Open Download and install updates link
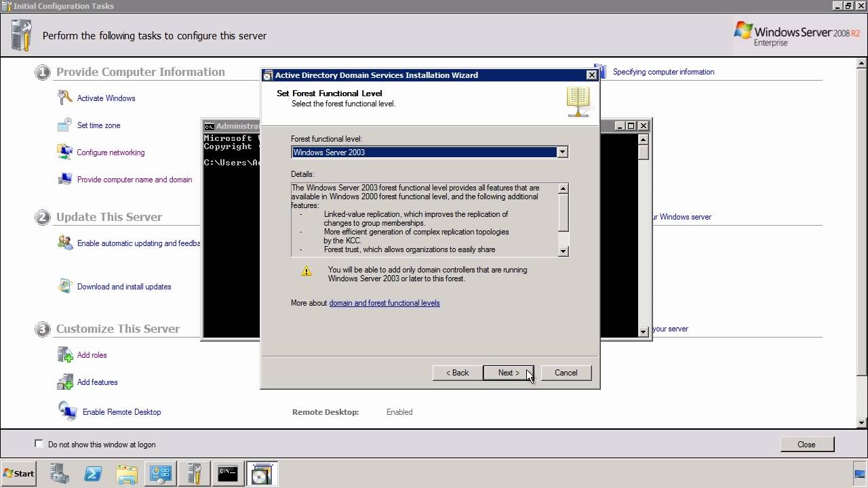The height and width of the screenshot is (488, 868). tap(124, 287)
